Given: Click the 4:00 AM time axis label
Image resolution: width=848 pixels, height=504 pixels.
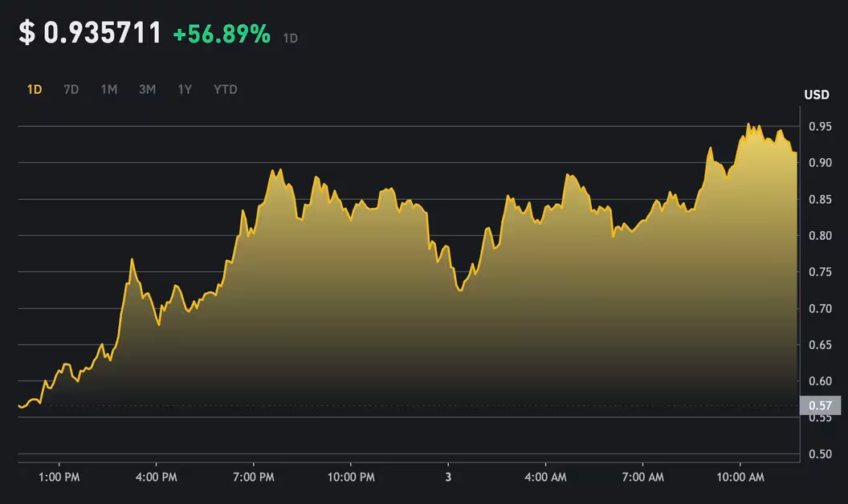Looking at the screenshot, I should [545, 478].
